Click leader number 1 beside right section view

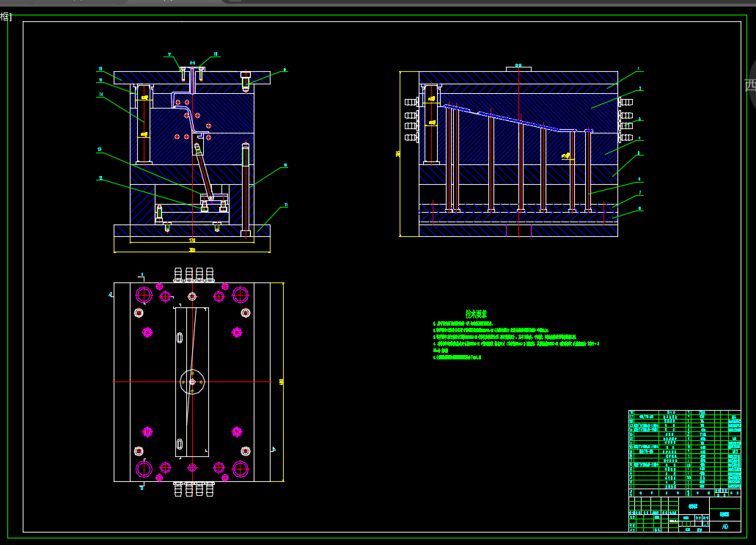click(638, 69)
